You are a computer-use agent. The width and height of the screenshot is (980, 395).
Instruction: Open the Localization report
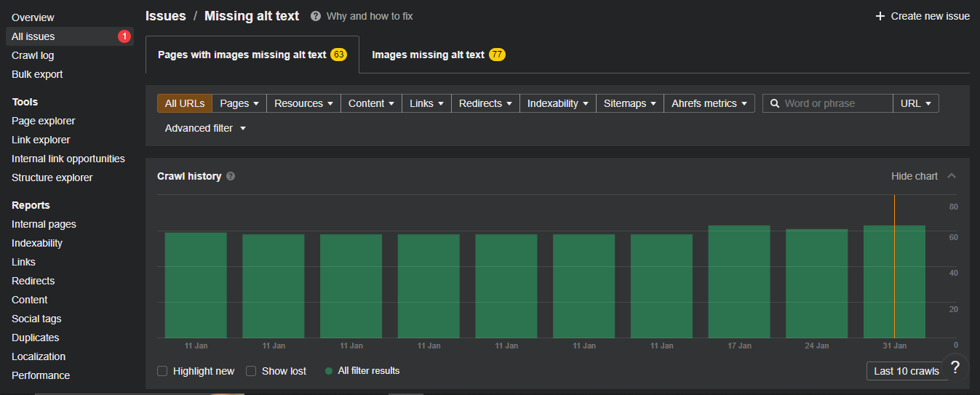(39, 356)
